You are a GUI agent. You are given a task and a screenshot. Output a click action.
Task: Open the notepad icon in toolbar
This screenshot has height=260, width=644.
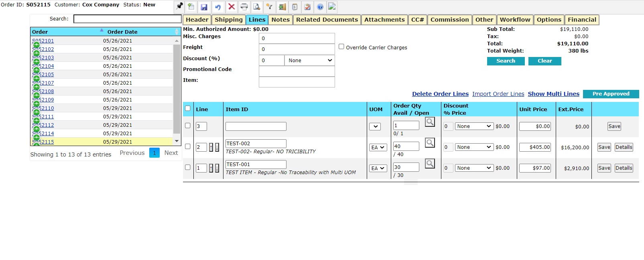tap(295, 7)
